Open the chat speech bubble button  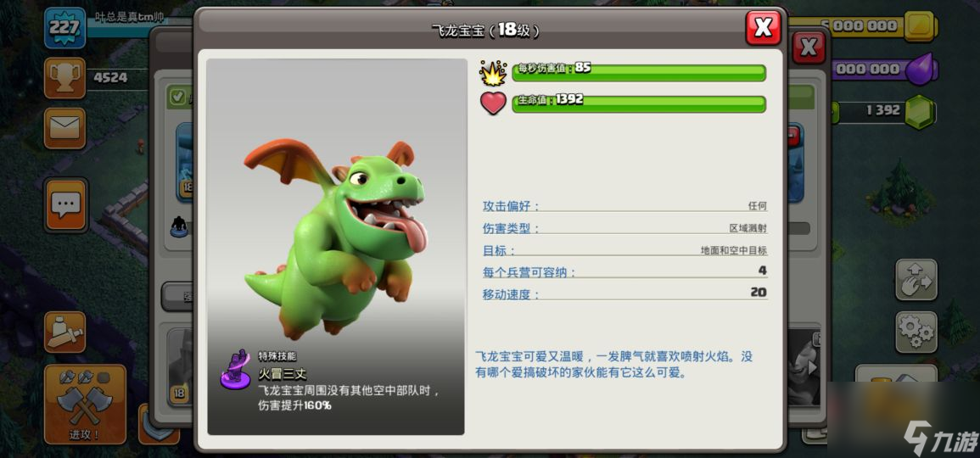[x=65, y=205]
